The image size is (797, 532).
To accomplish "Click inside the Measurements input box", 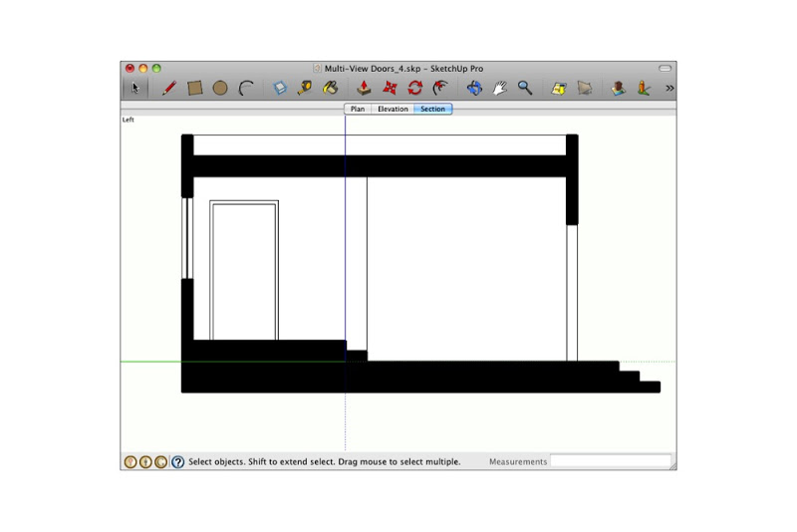I will [x=611, y=461].
